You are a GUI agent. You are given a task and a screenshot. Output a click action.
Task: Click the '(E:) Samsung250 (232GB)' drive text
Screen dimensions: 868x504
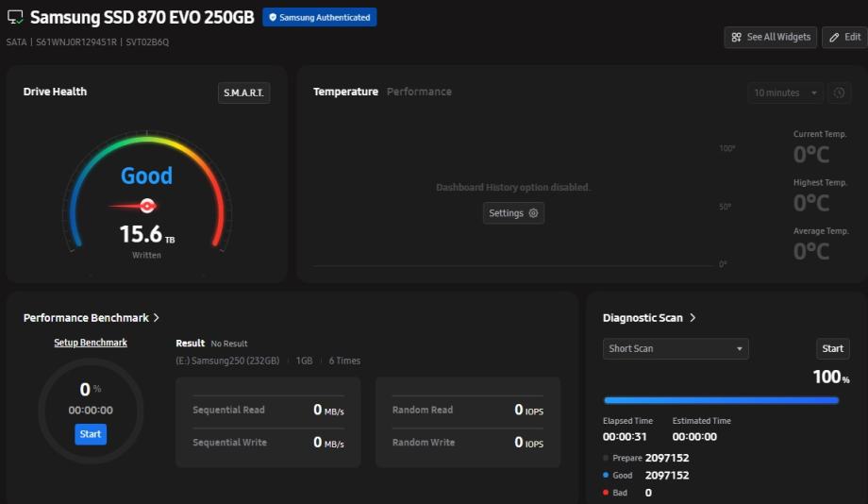pos(227,361)
